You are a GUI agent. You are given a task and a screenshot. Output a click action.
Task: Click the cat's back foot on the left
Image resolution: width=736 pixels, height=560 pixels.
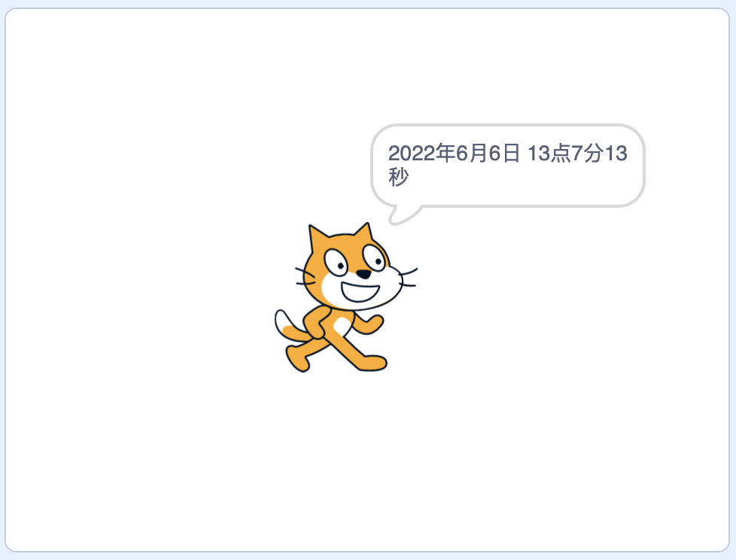[x=297, y=358]
